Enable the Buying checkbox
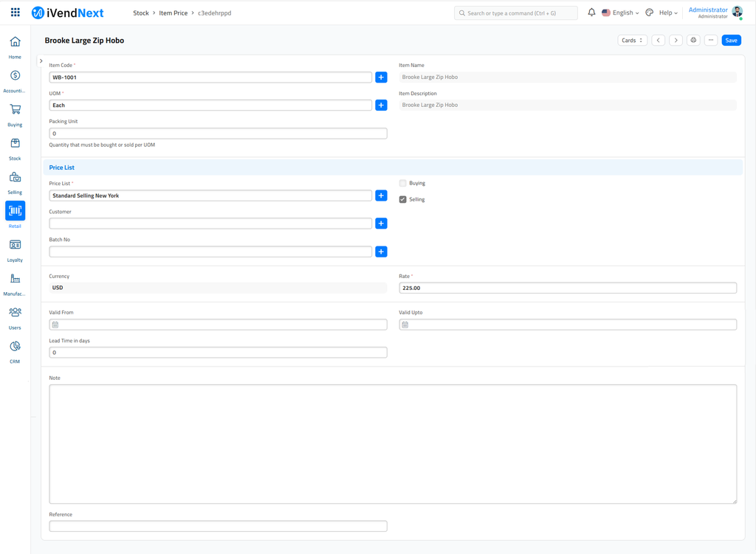This screenshot has height=554, width=756. (x=403, y=183)
